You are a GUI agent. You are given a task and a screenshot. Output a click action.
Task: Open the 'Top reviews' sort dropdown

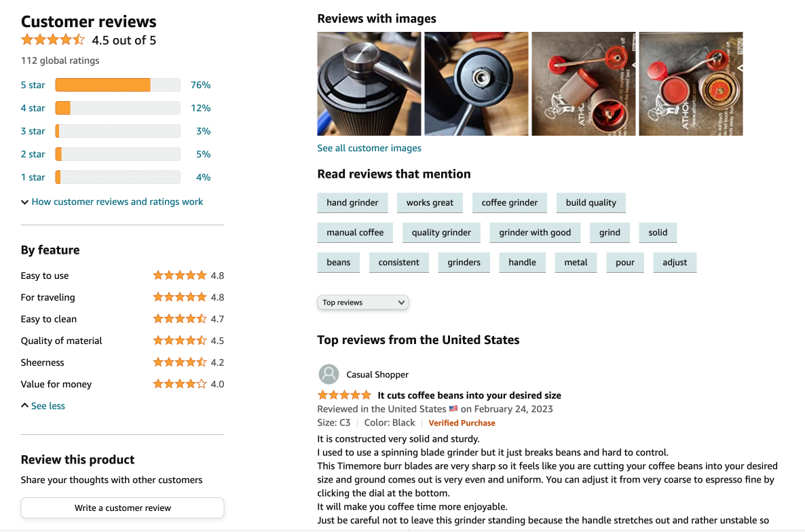pos(363,303)
